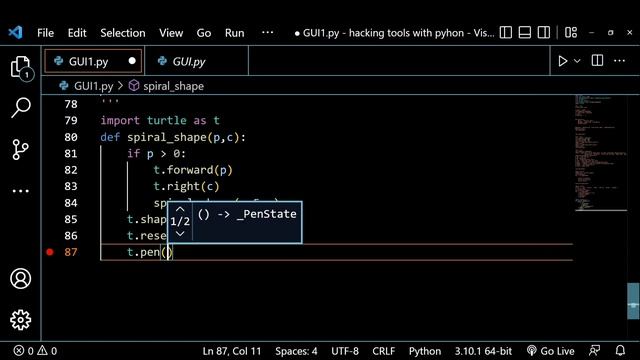This screenshot has height=360, width=640.
Task: Click the _PenState signature hint text
Action: tap(247, 214)
